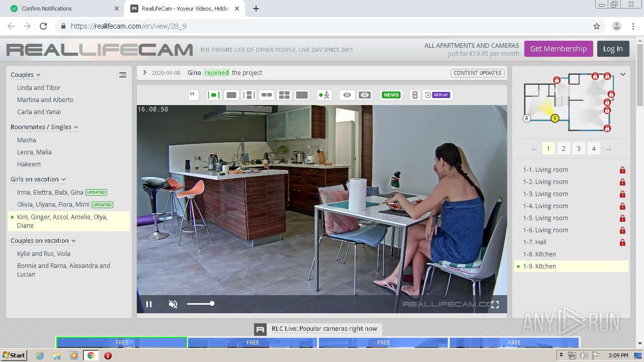Screen dimensions: 644x362
Task: Open Linda and Tibor apartment
Action: [39, 88]
